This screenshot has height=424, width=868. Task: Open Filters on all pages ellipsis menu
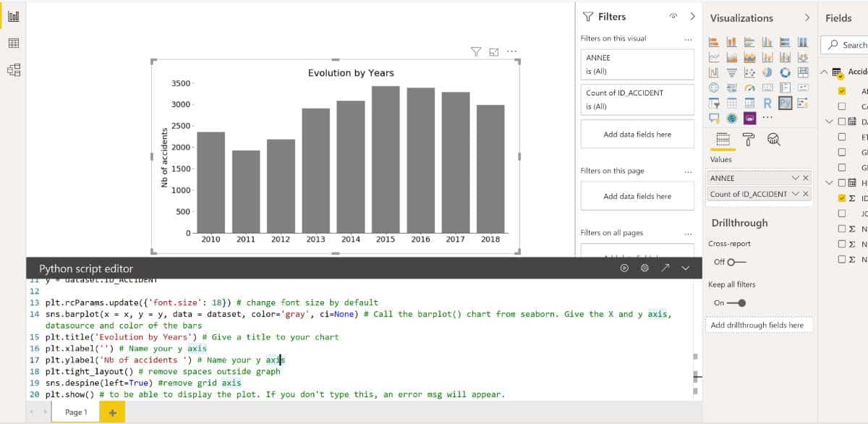688,233
